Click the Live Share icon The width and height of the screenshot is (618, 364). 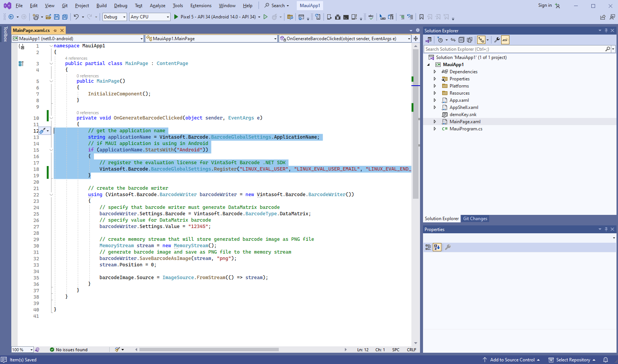[x=603, y=17]
